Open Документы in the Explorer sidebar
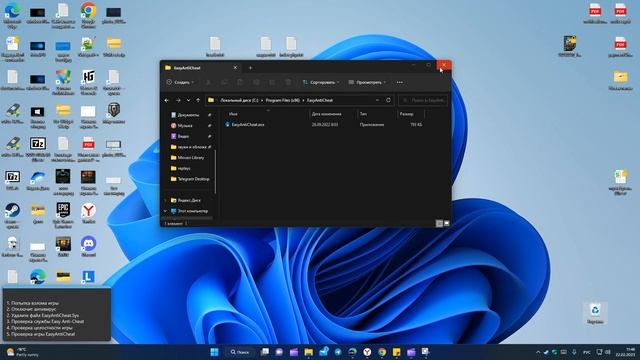 click(x=188, y=115)
